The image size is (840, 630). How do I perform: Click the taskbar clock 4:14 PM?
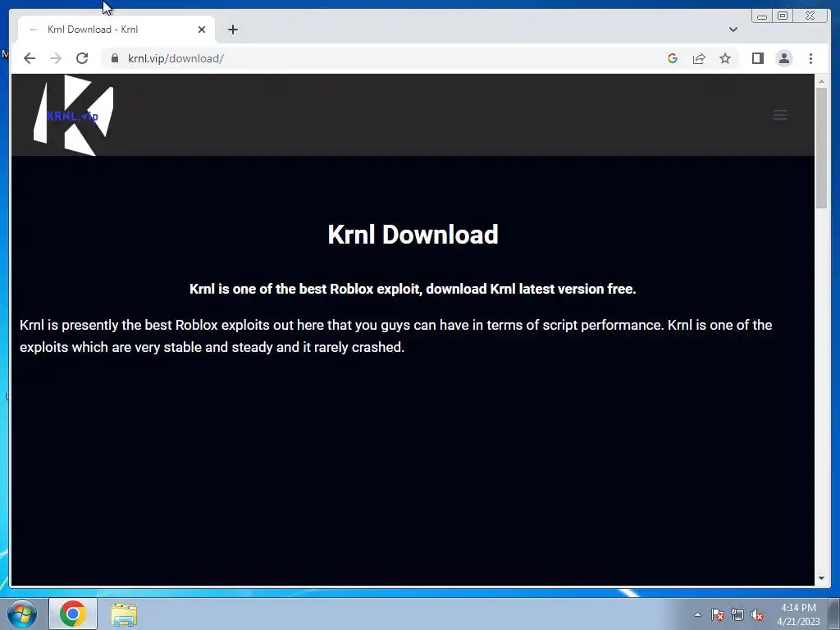(x=798, y=614)
